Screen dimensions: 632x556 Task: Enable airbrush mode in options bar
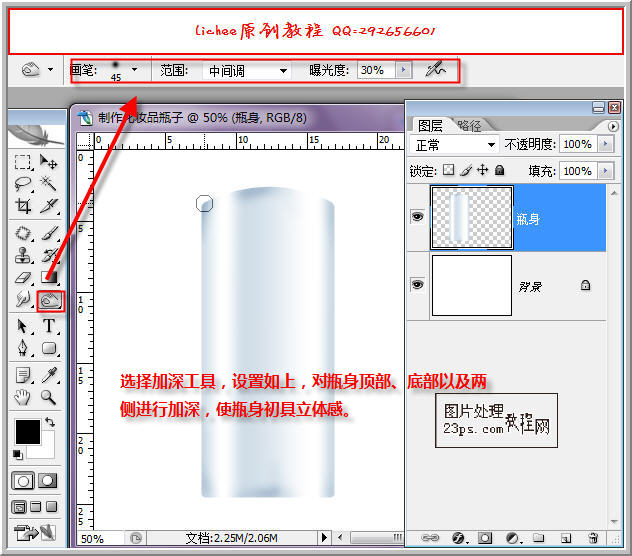coord(435,70)
